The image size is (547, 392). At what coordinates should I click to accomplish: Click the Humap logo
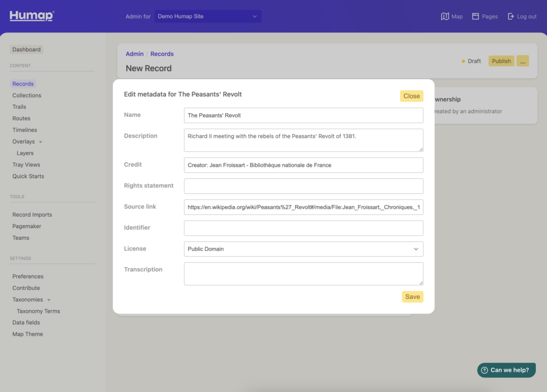tap(31, 16)
